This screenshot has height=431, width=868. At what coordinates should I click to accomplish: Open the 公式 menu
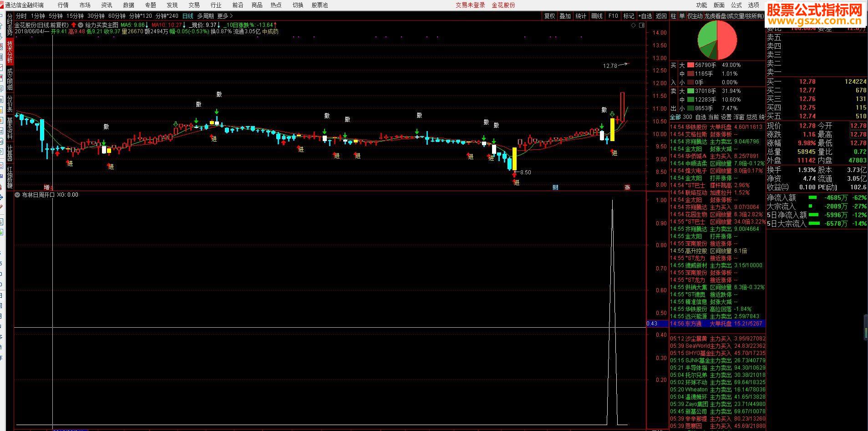(x=736, y=5)
